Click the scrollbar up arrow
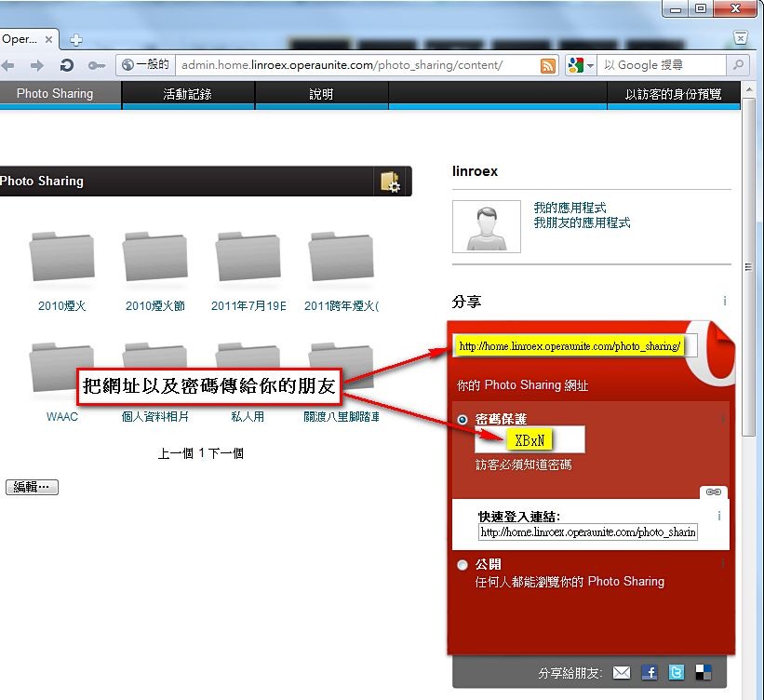The height and width of the screenshot is (700, 764). (x=748, y=89)
